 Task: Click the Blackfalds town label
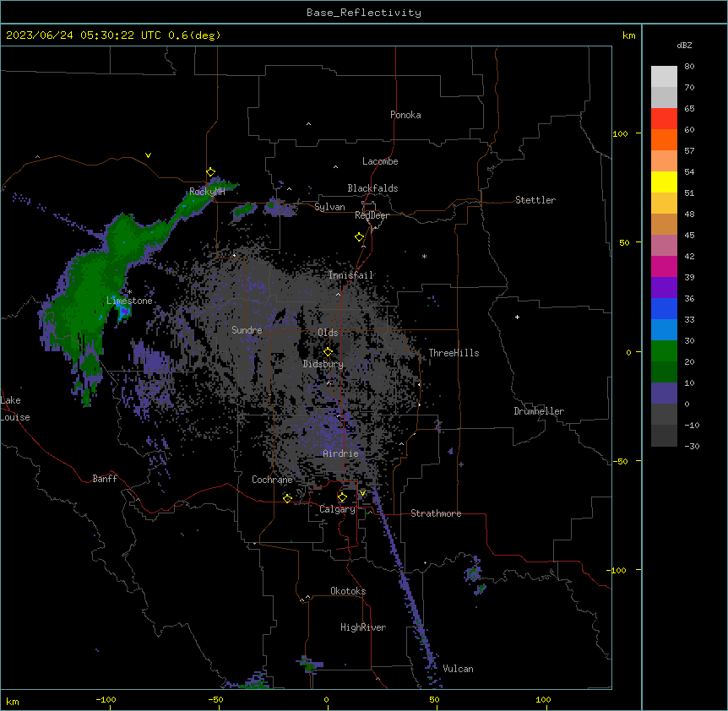[x=372, y=188]
